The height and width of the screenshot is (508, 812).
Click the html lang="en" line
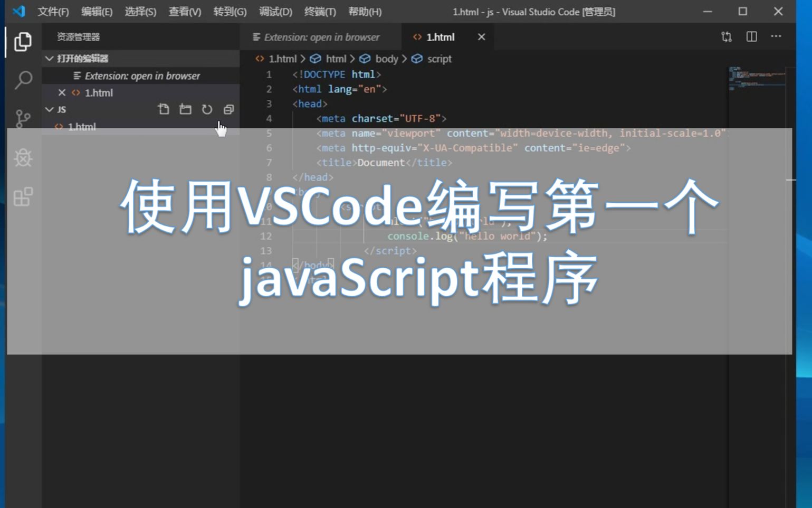pos(340,89)
